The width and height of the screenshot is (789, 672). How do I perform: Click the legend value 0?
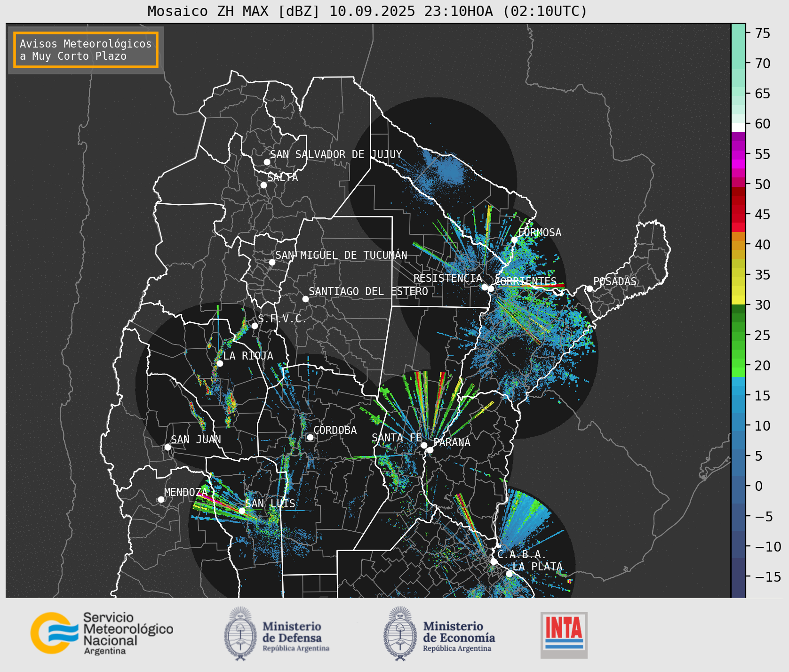[x=758, y=486]
